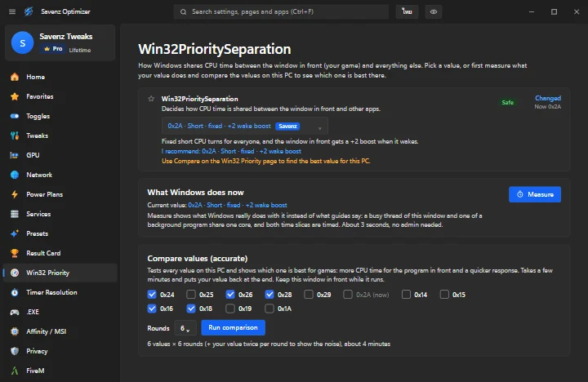Open the Power Plans page
This screenshot has height=382, width=588.
pyautogui.click(x=60, y=194)
